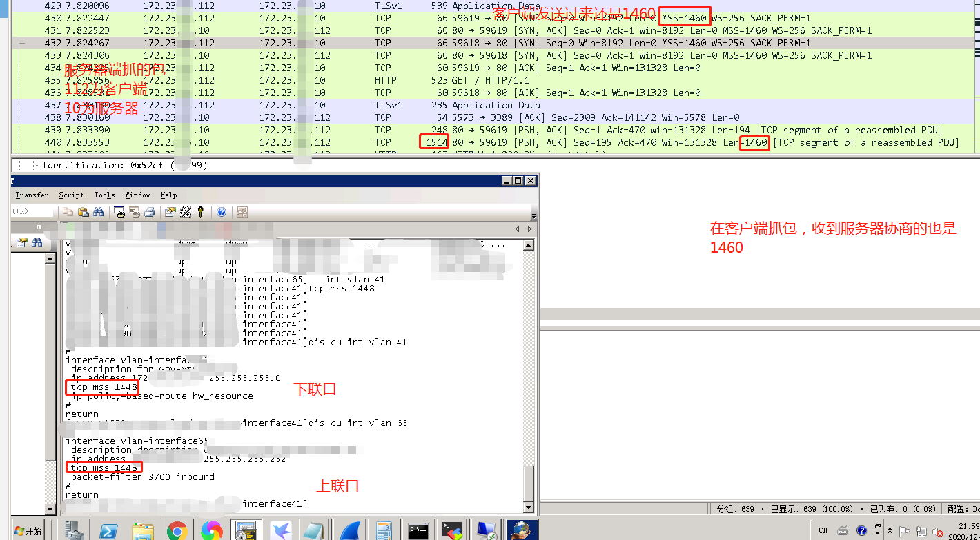
Task: Open the console with colored blocks taskbar icon
Action: pyautogui.click(x=453, y=530)
